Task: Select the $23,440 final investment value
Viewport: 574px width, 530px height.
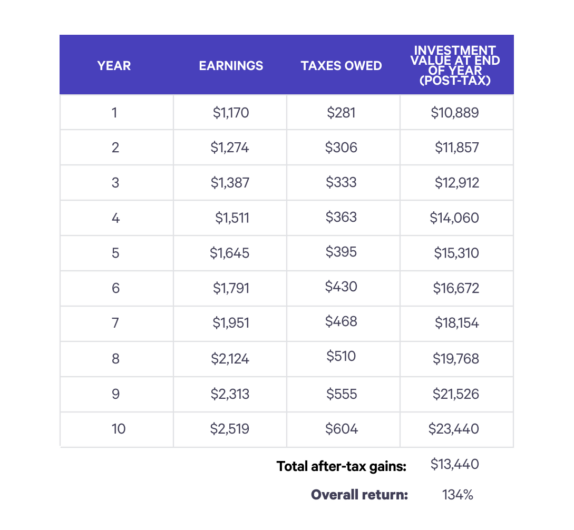Action: click(454, 429)
